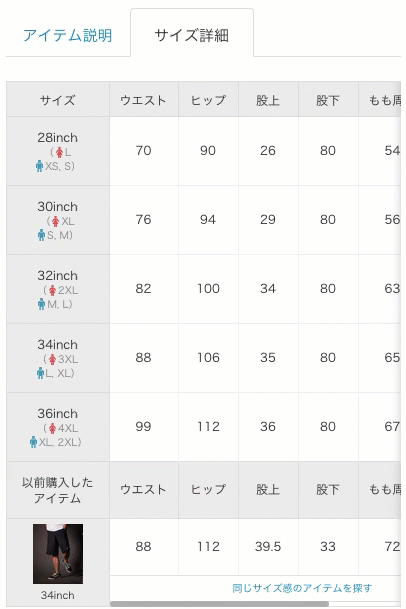This screenshot has height=609, width=406.
Task: Select the 36inch size row header
Action: coord(58,427)
